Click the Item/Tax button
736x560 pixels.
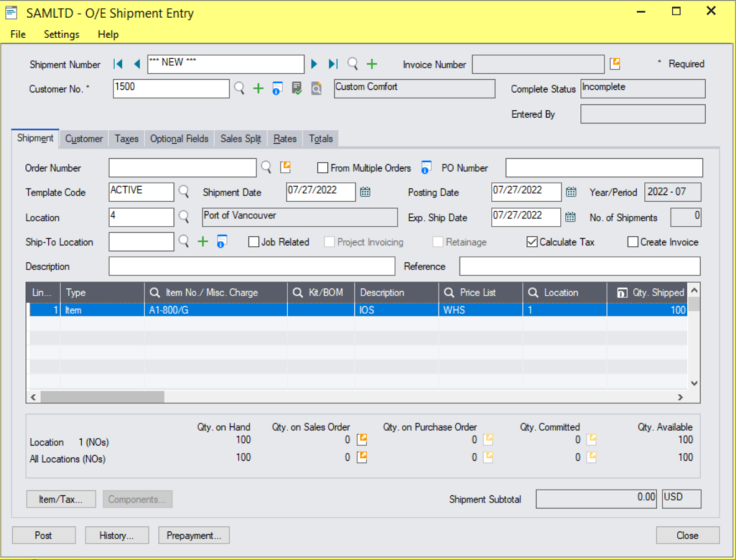(61, 499)
